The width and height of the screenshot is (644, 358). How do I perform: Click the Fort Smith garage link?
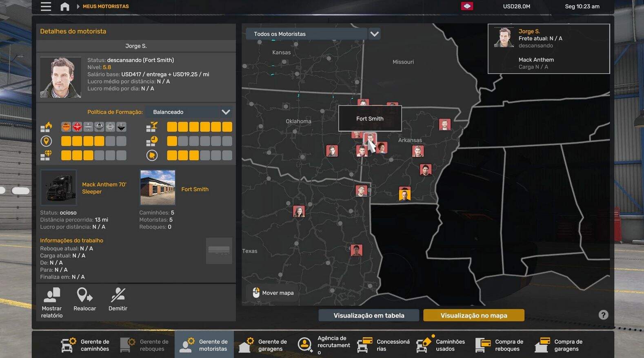[195, 189]
